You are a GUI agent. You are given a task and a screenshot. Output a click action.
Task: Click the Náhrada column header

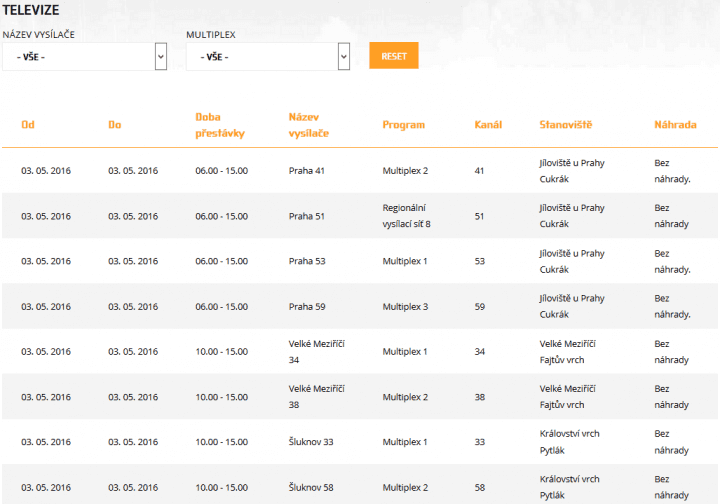(x=675, y=124)
